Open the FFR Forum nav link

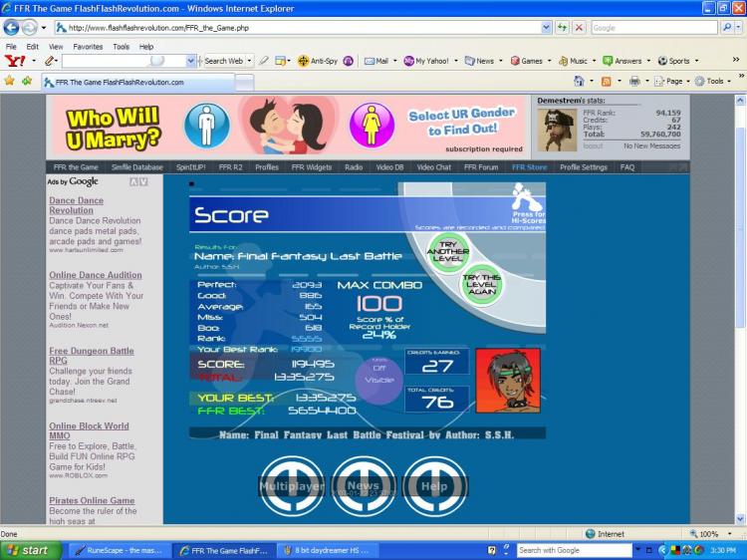(x=481, y=167)
